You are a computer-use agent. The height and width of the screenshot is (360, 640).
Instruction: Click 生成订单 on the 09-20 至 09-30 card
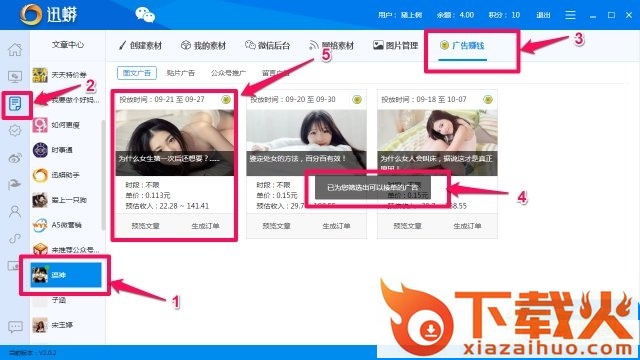click(336, 226)
